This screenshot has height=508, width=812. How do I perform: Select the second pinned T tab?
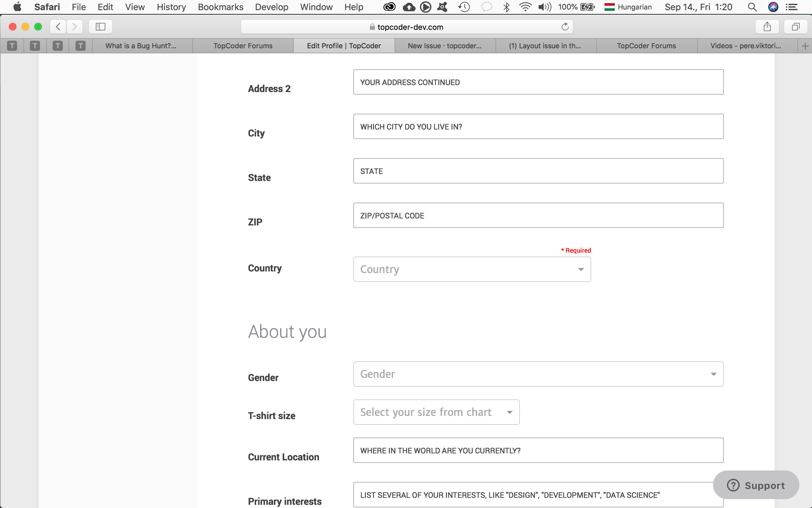pyautogui.click(x=35, y=46)
